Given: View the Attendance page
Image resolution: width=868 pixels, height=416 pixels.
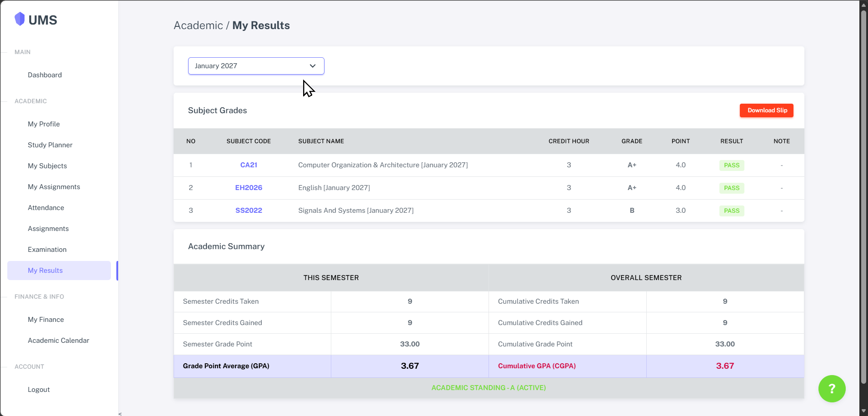Looking at the screenshot, I should tap(46, 208).
